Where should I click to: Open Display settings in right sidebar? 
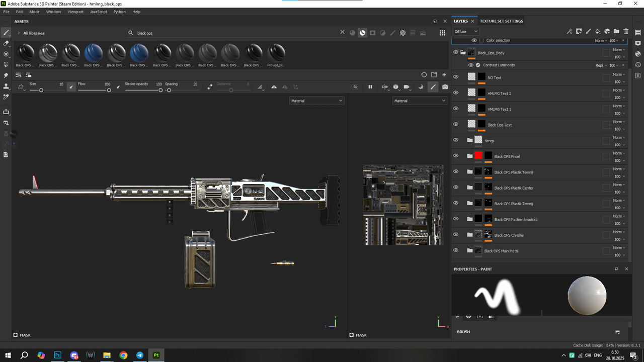point(638,43)
